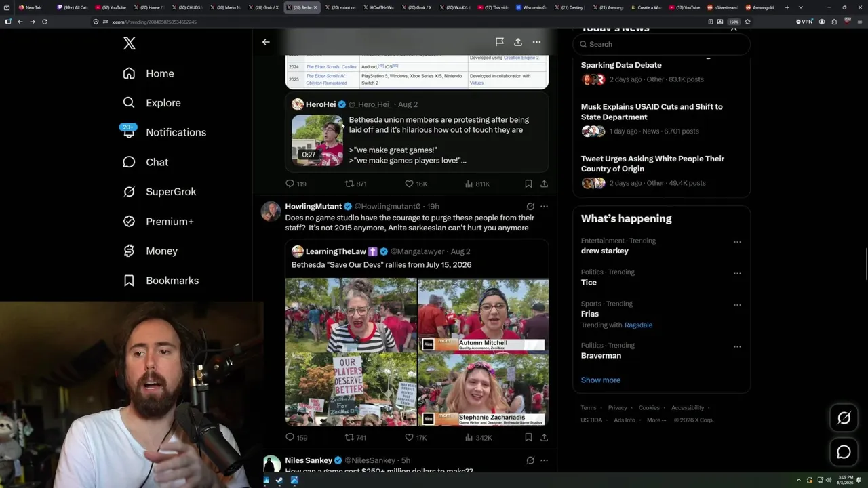
Task: Click the back arrow above the timeline
Action: click(266, 42)
